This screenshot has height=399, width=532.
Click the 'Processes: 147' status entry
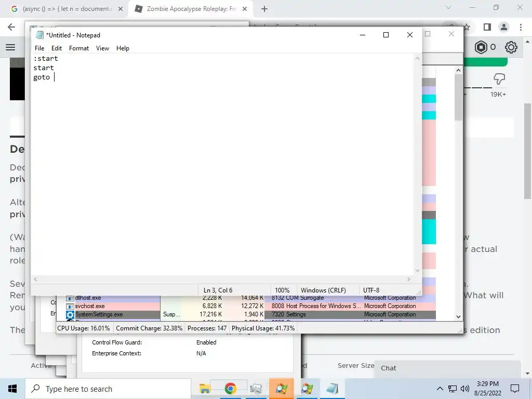[207, 328]
